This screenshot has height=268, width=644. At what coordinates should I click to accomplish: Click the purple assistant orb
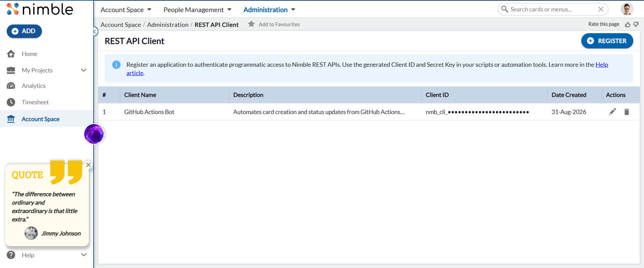coord(94,134)
